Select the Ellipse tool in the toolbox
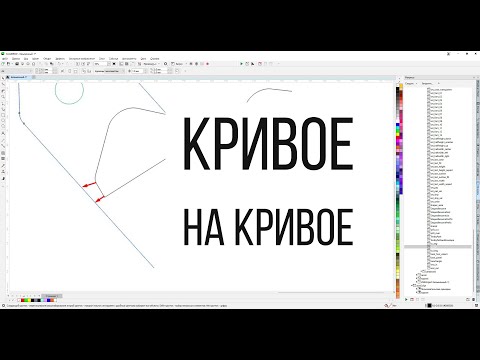The height and width of the screenshot is (360, 480). [3, 120]
